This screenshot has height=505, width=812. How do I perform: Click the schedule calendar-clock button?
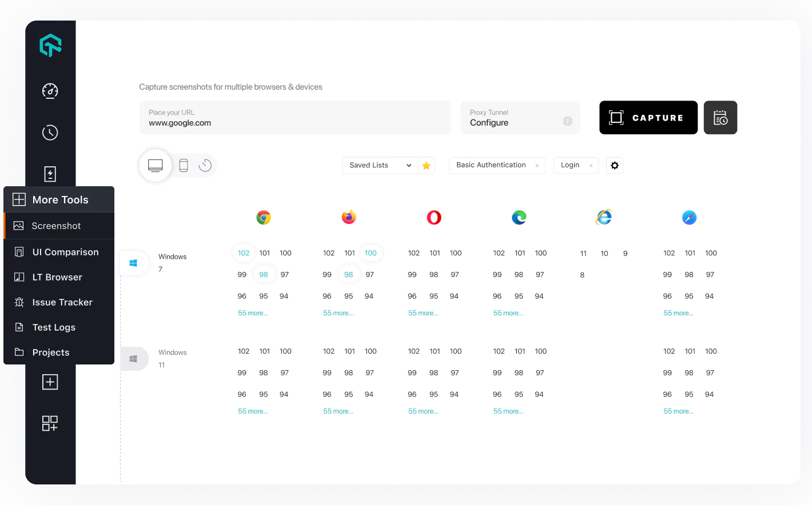(721, 118)
